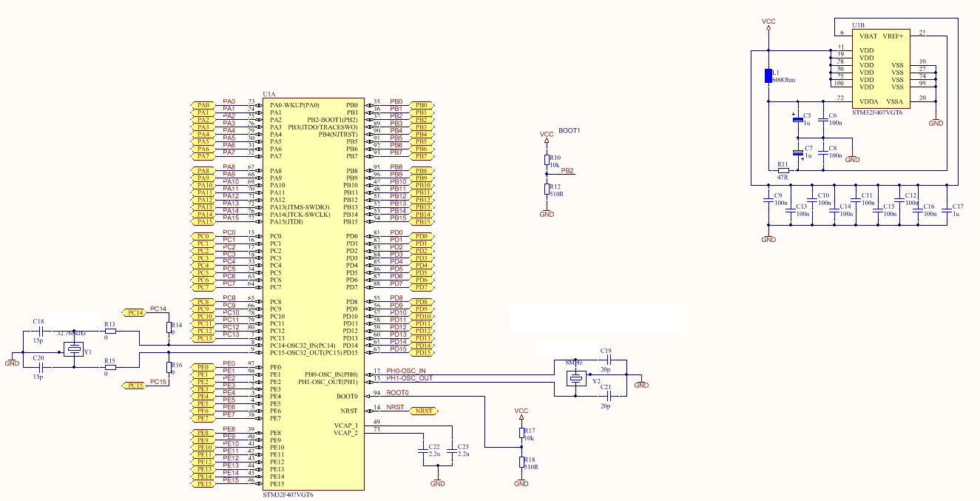Select polarized capacitor C7 1u
Screen dimensions: 980x501
[797, 152]
